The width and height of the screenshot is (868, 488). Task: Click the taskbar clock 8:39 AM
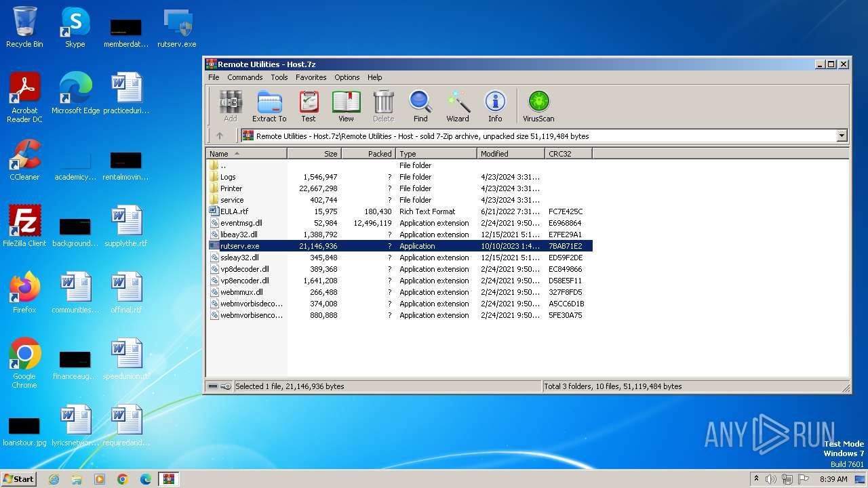pos(833,479)
